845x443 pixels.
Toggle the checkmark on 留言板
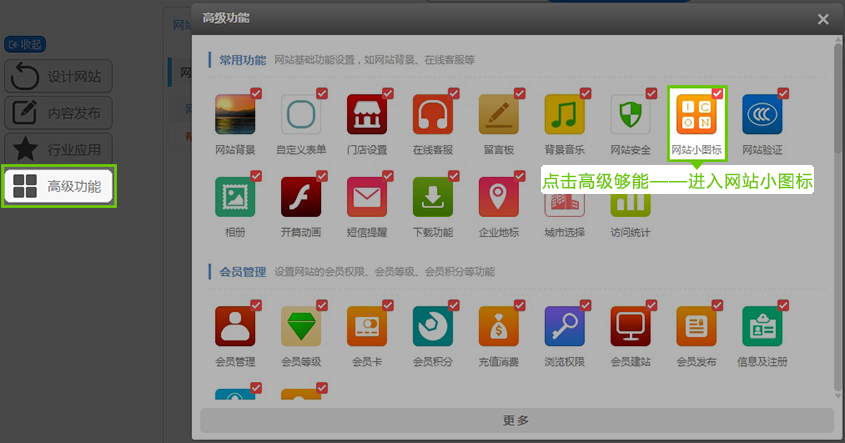point(519,93)
